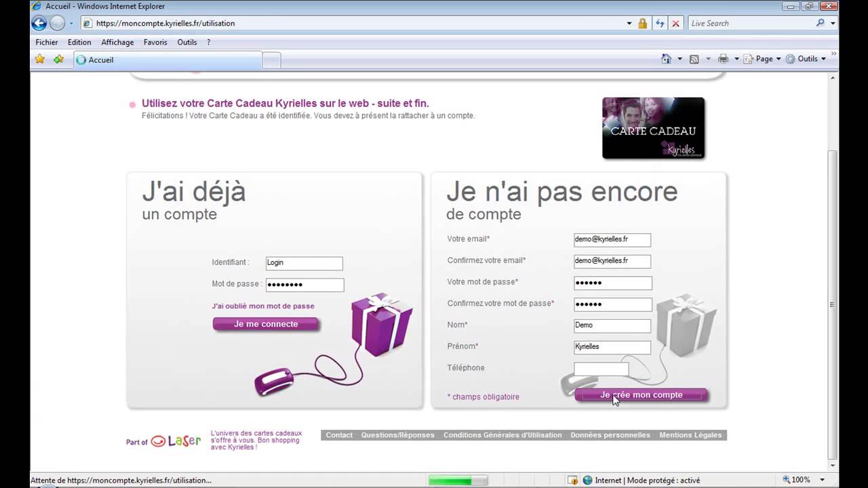Click the Identifiant input field
868x488 pixels.
(304, 263)
